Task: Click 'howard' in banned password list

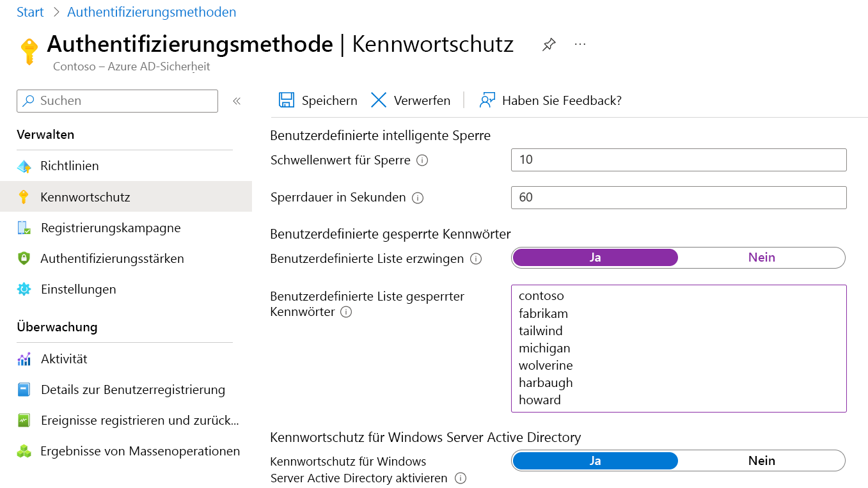Action: pyautogui.click(x=540, y=400)
